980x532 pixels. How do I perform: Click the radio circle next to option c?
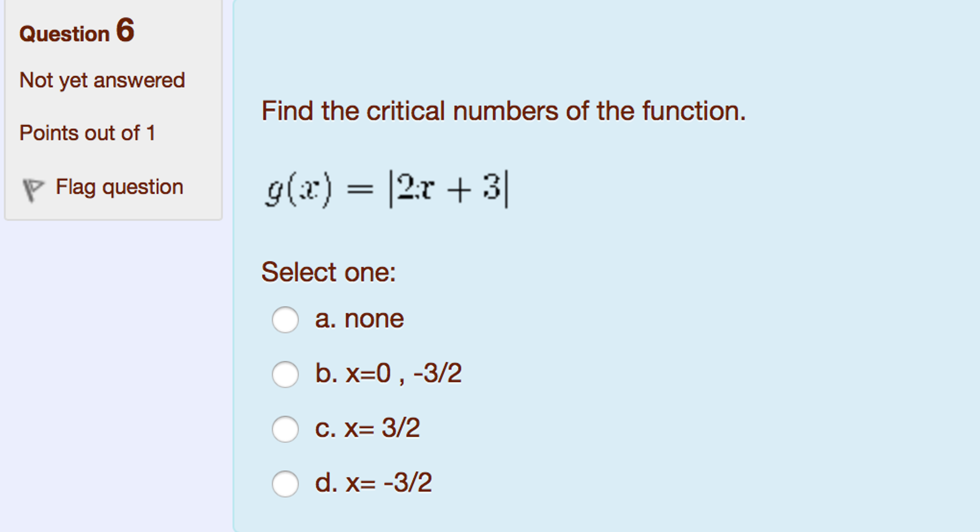[x=286, y=429]
